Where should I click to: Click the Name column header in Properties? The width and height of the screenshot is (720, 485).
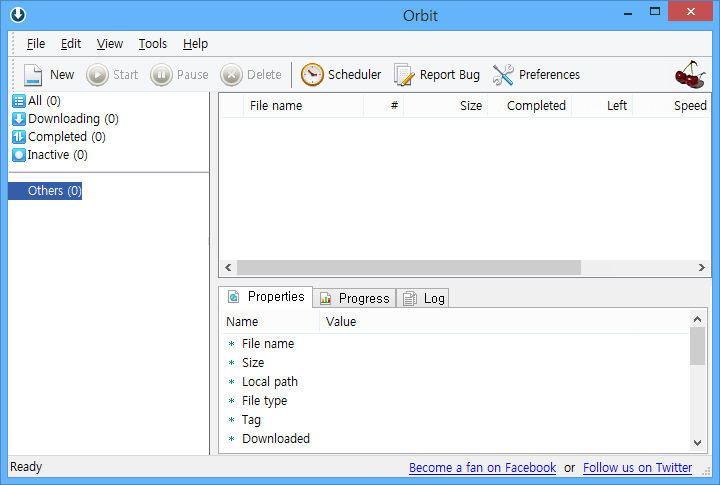270,322
